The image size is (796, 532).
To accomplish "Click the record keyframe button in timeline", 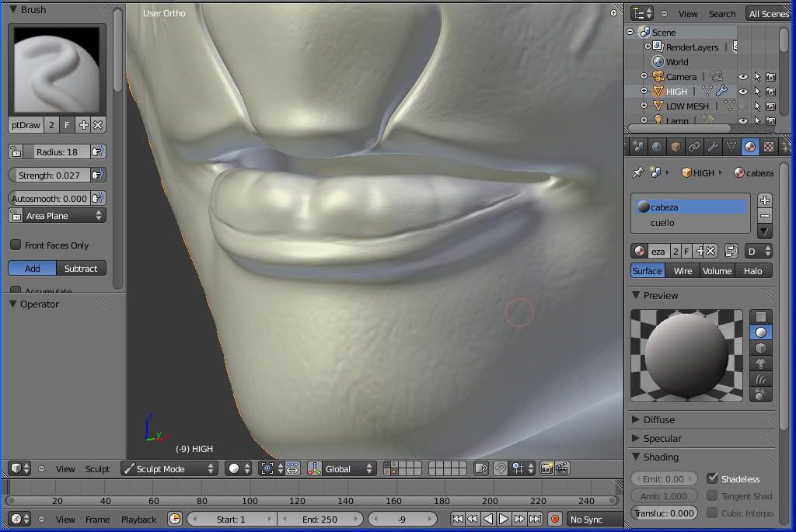I will 555,519.
